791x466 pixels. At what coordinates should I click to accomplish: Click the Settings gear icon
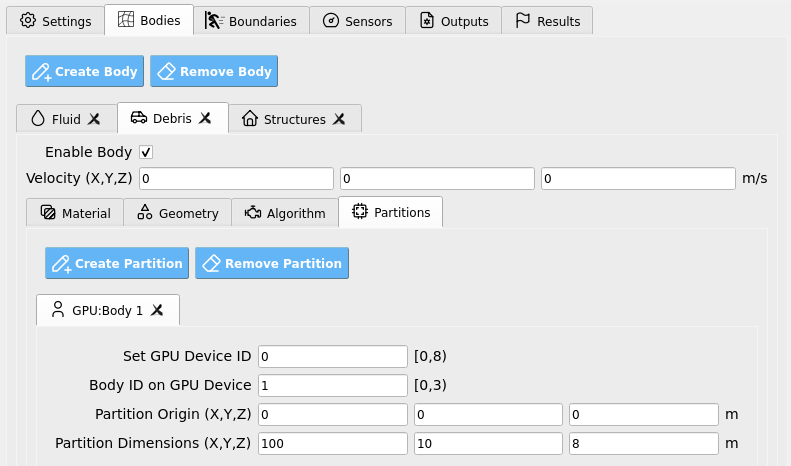point(28,21)
